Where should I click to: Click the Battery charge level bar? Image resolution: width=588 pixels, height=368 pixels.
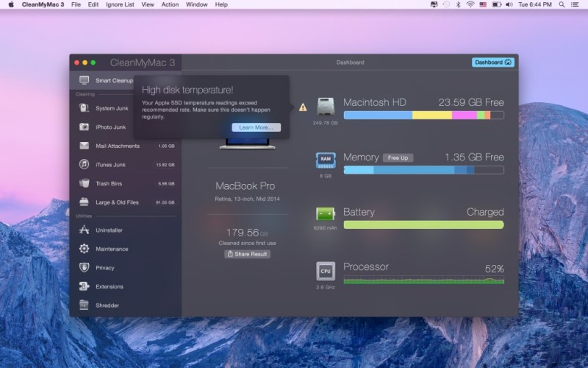424,225
